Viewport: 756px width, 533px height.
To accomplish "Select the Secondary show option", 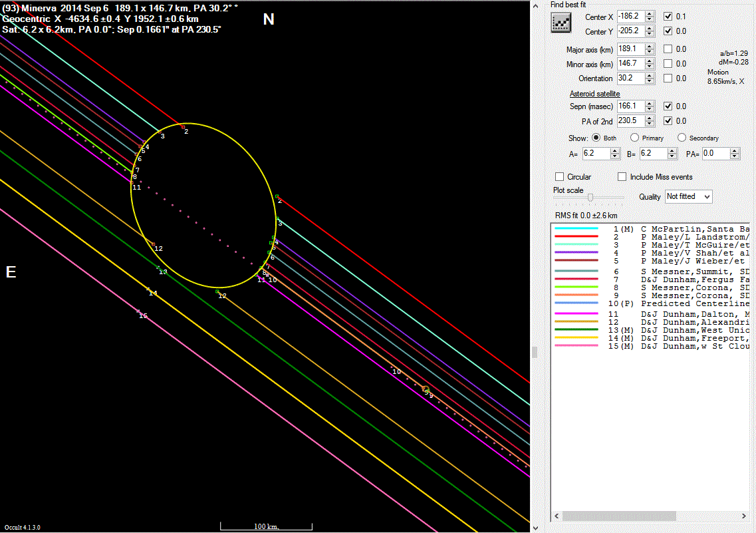I will (682, 138).
